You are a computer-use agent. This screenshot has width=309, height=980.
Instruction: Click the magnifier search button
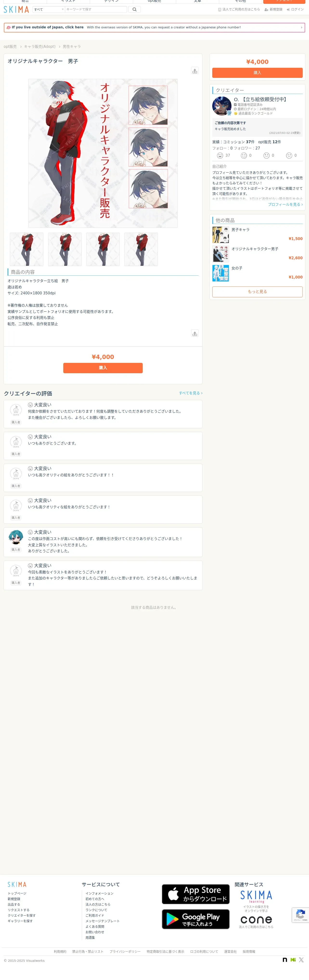[x=135, y=10]
